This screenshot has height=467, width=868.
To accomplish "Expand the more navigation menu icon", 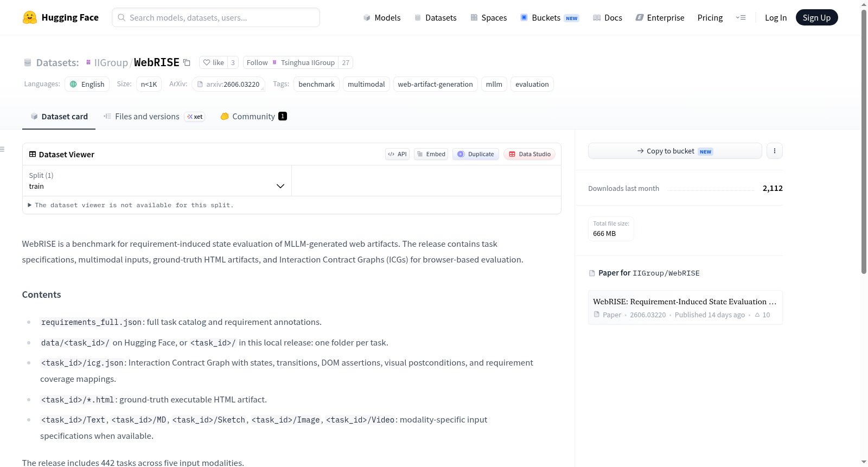I will point(741,17).
